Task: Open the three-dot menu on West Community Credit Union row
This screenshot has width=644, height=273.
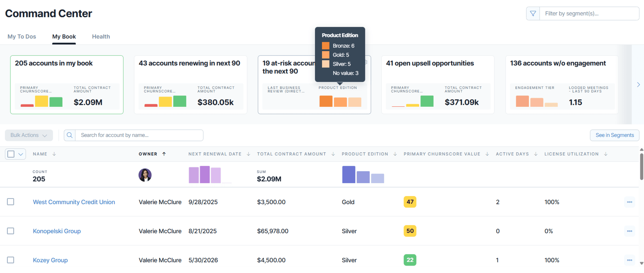Action: (630, 202)
